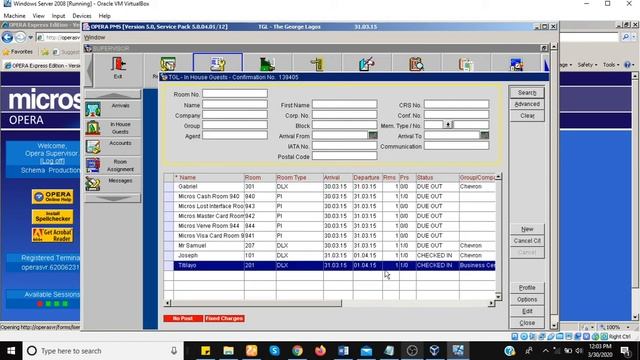This screenshot has height=360, width=640.
Task: Click the Room No. input field
Action: tap(235, 94)
